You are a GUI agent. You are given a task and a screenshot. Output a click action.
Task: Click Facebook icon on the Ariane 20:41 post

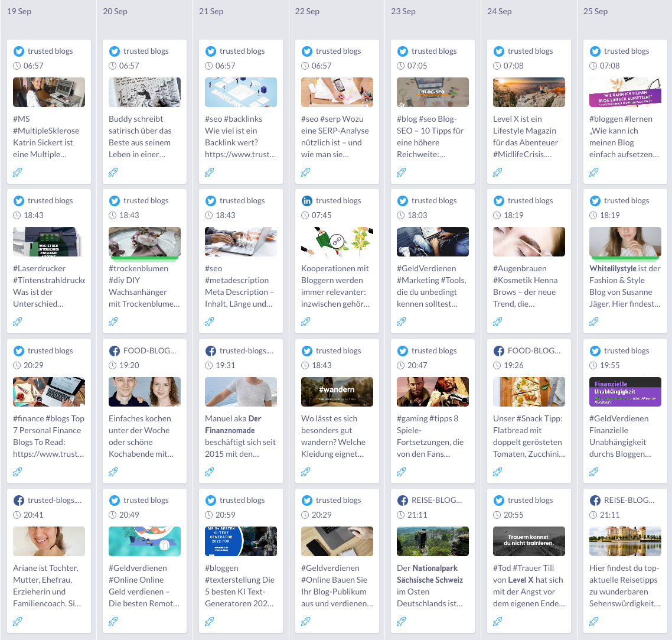pos(19,501)
